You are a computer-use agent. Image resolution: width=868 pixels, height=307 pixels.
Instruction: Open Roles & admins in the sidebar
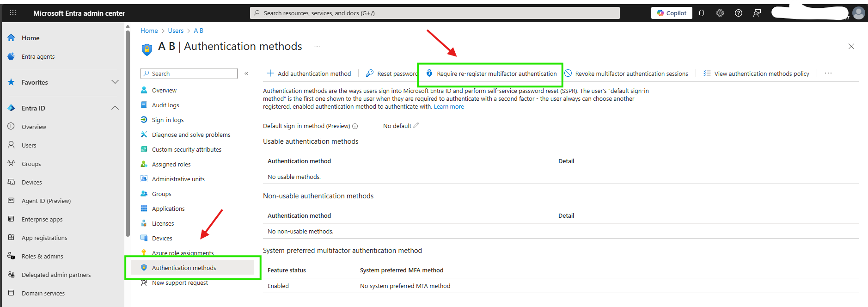[43, 256]
